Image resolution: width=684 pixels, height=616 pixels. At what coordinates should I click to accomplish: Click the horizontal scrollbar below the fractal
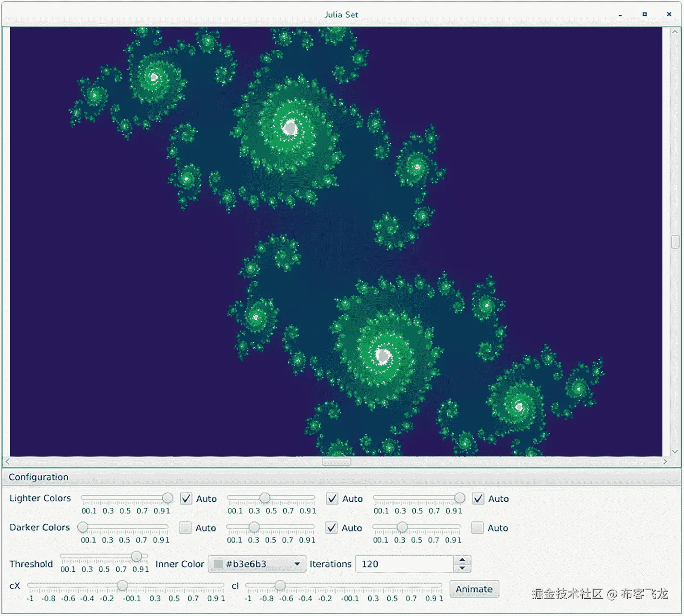(336, 461)
